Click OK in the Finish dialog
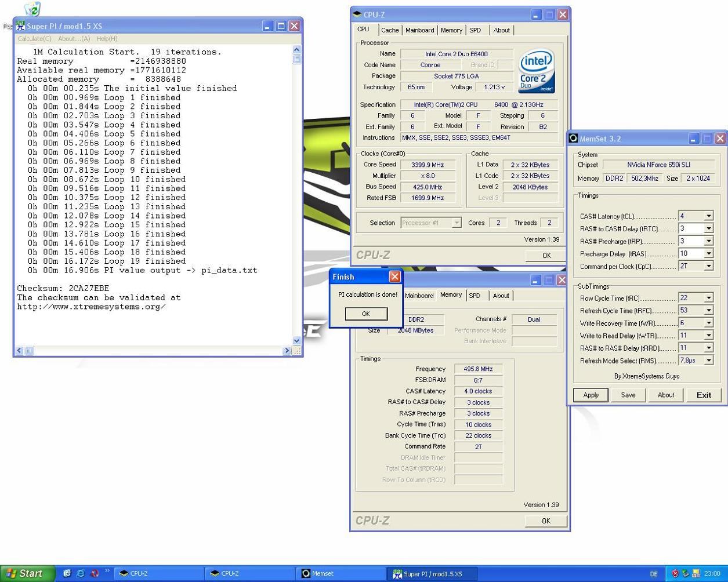Image resolution: width=728 pixels, height=582 pixels. click(365, 314)
